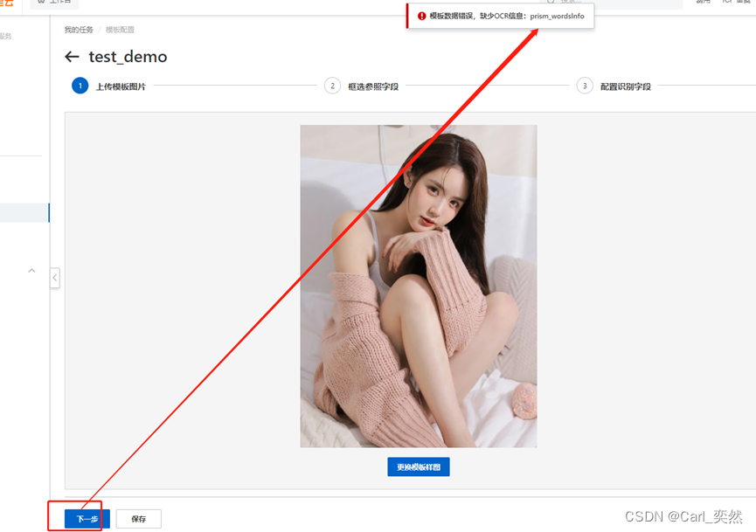756x532 pixels.
Task: Select step 2 框选参照字段 circle
Action: [x=332, y=86]
